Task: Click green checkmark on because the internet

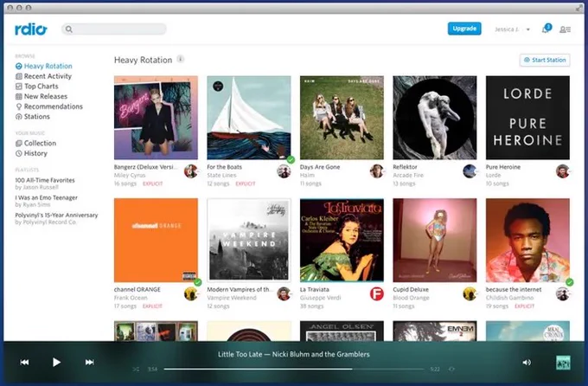Action: 569,282
